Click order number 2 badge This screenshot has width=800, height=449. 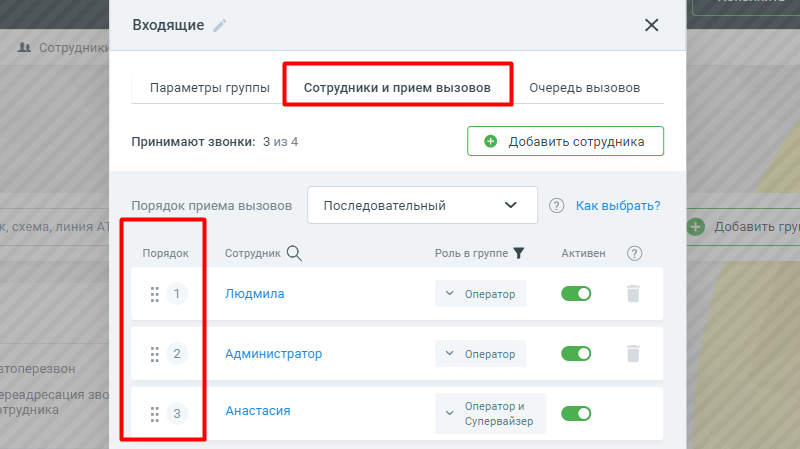click(177, 354)
